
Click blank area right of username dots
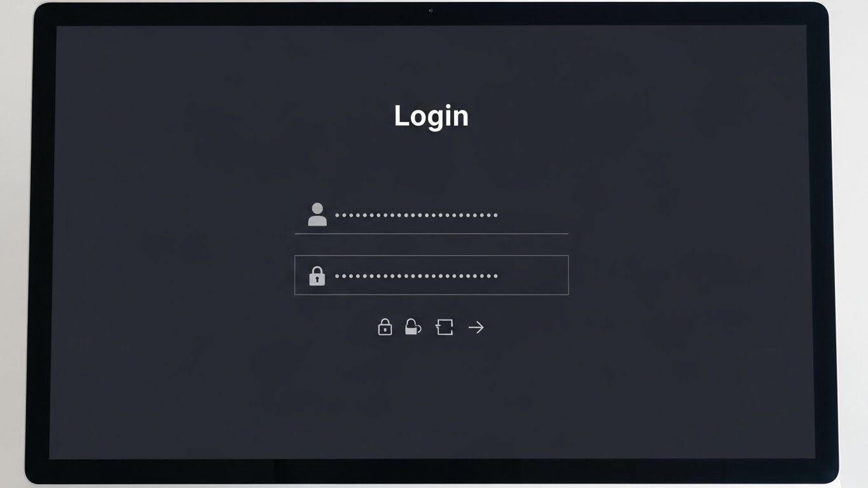533,215
